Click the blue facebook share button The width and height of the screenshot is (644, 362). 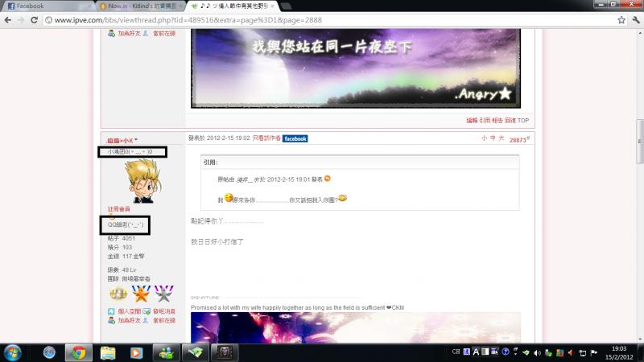coord(295,138)
